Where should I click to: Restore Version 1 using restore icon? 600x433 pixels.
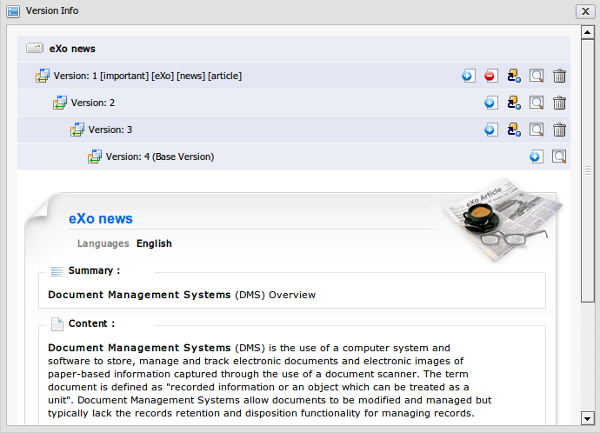(513, 75)
